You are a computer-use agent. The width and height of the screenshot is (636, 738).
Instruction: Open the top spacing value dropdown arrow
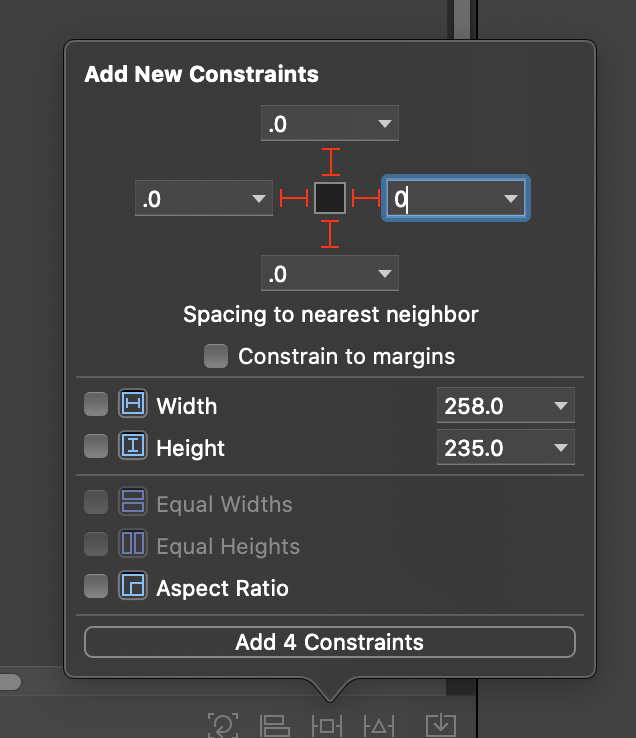[x=384, y=124]
